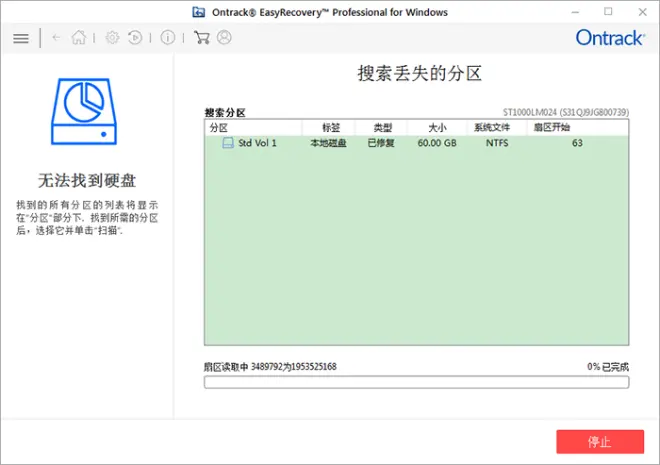Go back with the arrow icon

click(x=56, y=38)
